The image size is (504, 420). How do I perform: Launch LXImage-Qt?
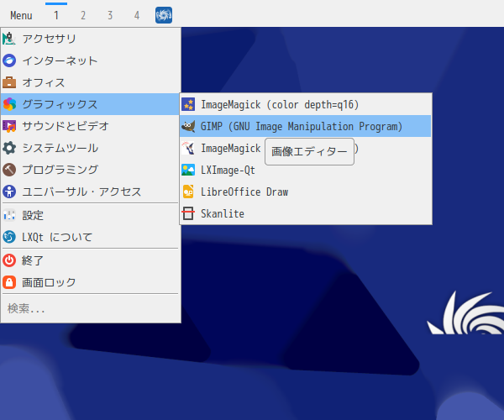(x=306, y=170)
